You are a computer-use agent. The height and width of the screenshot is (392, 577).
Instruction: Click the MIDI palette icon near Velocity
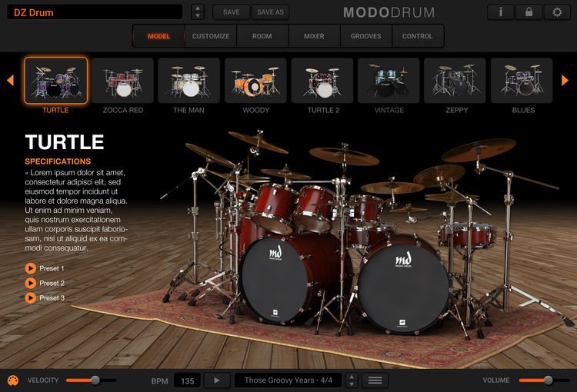click(x=13, y=380)
